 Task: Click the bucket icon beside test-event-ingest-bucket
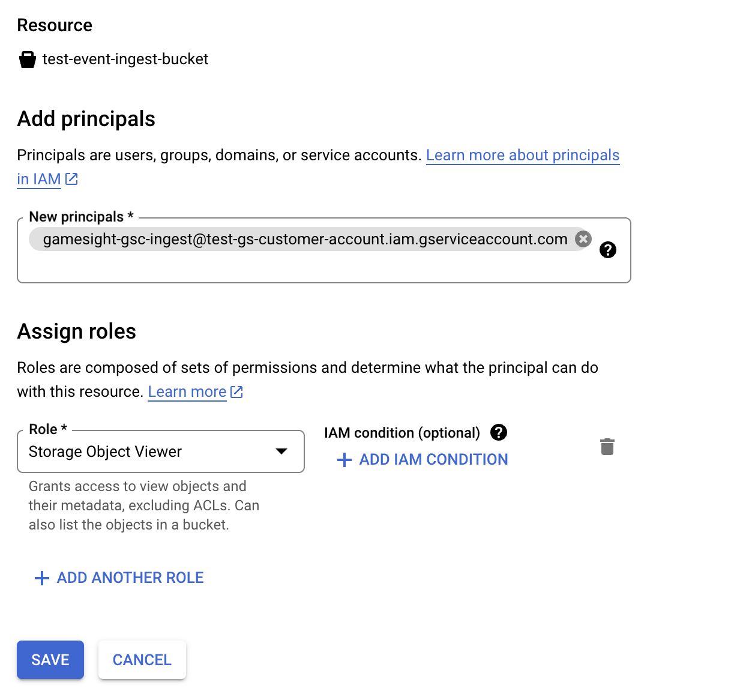(28, 59)
